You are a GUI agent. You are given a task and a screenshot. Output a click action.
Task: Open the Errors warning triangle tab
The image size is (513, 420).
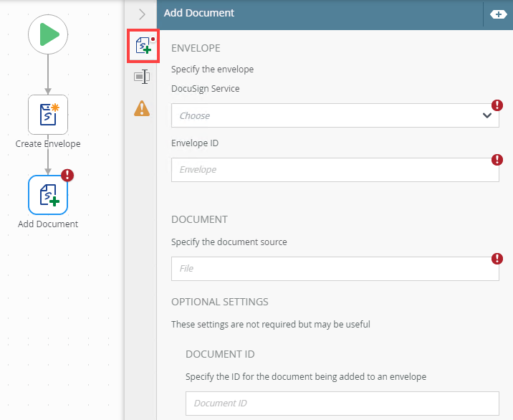click(x=142, y=108)
